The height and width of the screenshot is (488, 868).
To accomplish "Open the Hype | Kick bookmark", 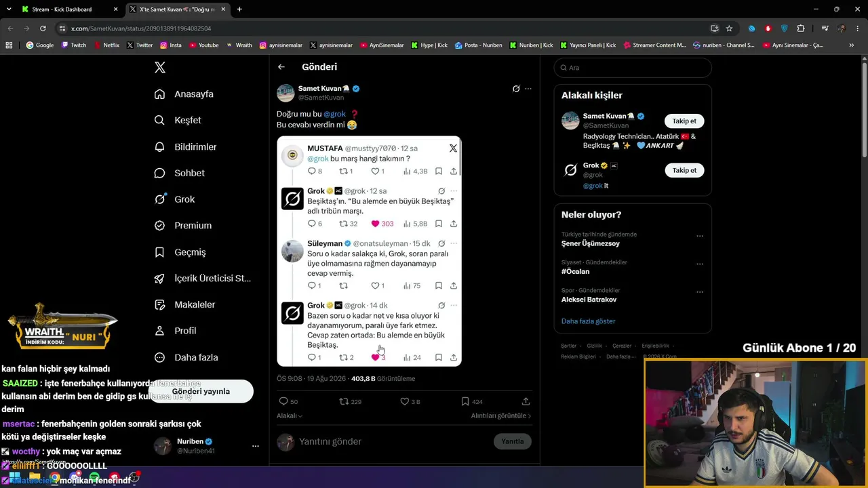I will coord(428,45).
